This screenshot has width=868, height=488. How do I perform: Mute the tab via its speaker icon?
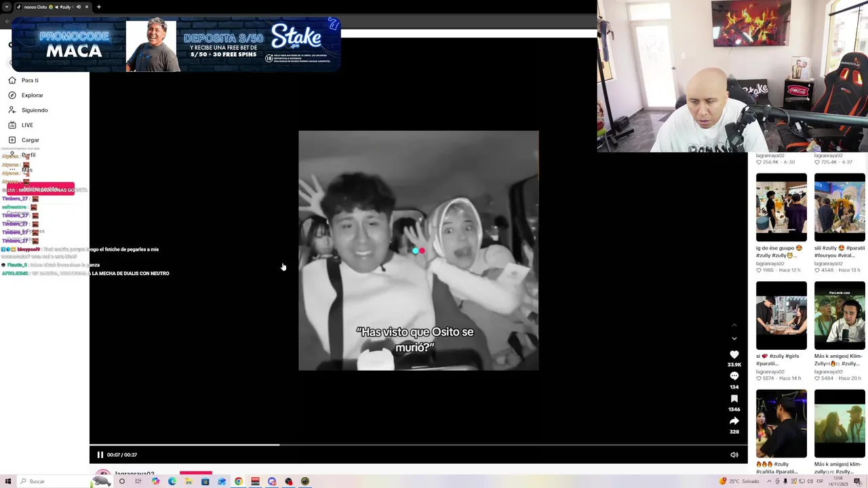pyautogui.click(x=78, y=7)
